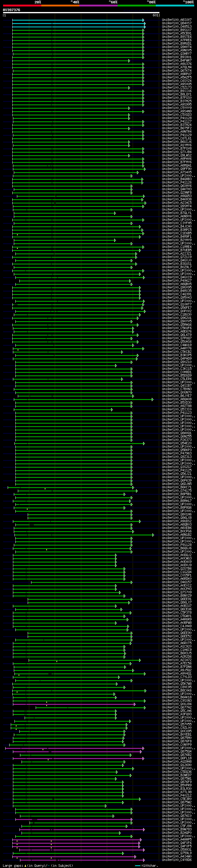Select the label UniRef100_A9NXV5
The width and height of the screenshot is (197, 868).
point(177,50)
